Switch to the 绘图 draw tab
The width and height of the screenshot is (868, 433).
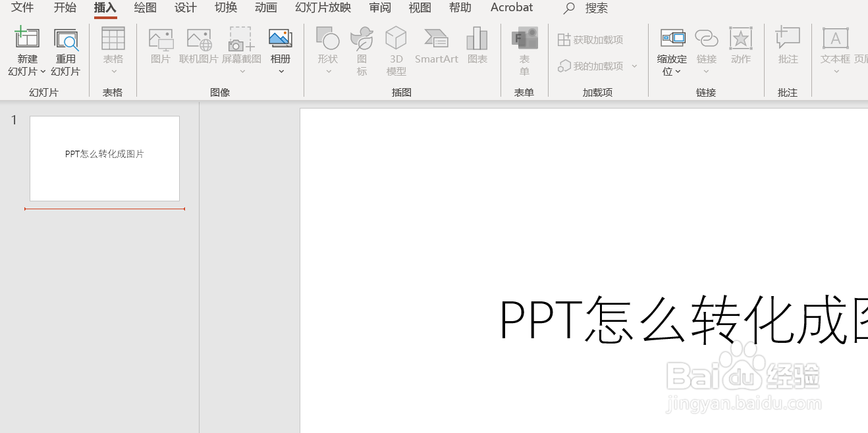145,8
